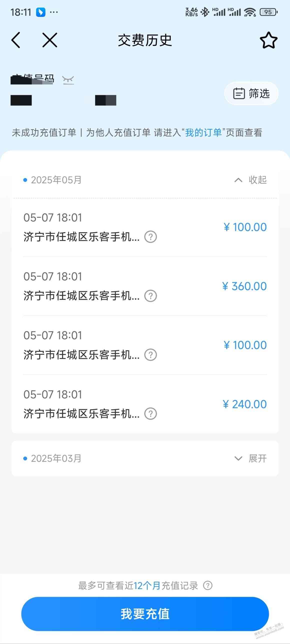The image size is (290, 644).
Task: Tap the 我要充值 recharge button
Action: point(145,614)
